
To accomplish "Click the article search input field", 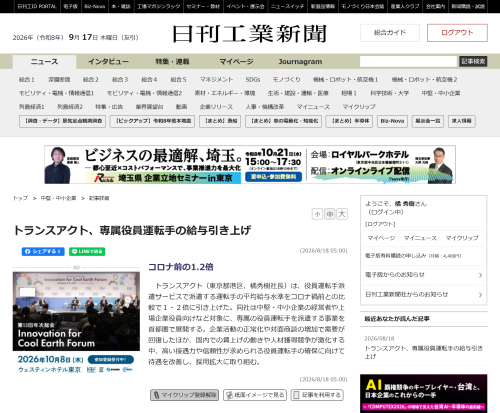I will (408, 61).
